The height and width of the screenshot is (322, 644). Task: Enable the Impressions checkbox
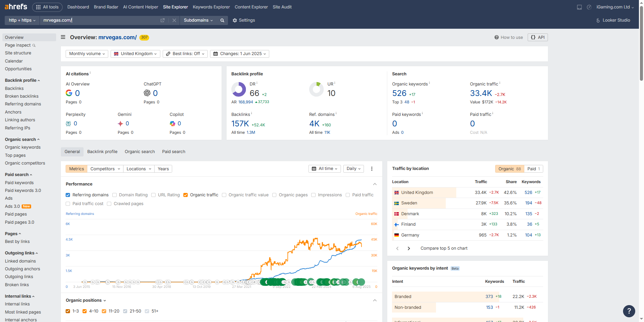tap(314, 195)
